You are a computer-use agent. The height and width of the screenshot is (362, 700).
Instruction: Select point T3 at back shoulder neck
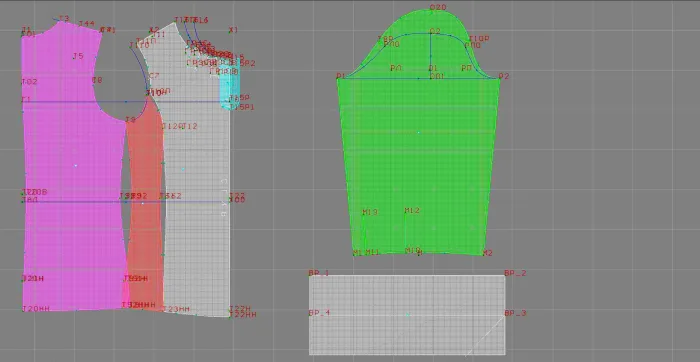coord(64,19)
